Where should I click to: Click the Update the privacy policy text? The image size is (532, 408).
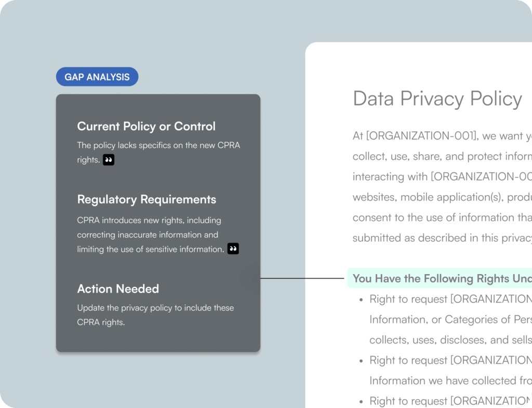click(155, 315)
